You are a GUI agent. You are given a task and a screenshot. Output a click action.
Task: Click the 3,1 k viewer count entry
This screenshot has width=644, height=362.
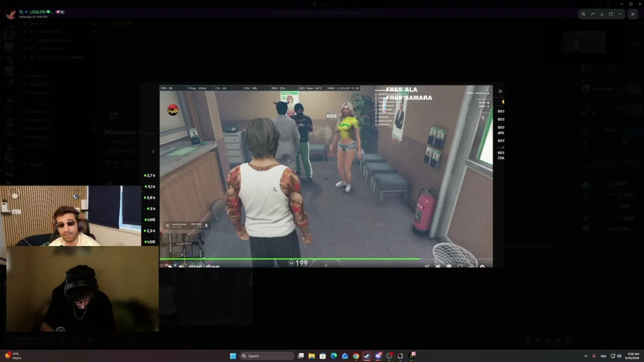pos(150,187)
